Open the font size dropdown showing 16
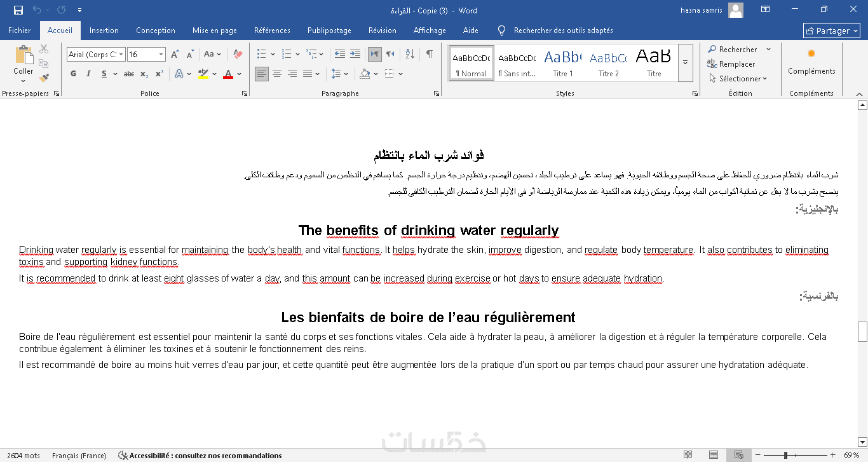This screenshot has width=868, height=462. click(161, 55)
